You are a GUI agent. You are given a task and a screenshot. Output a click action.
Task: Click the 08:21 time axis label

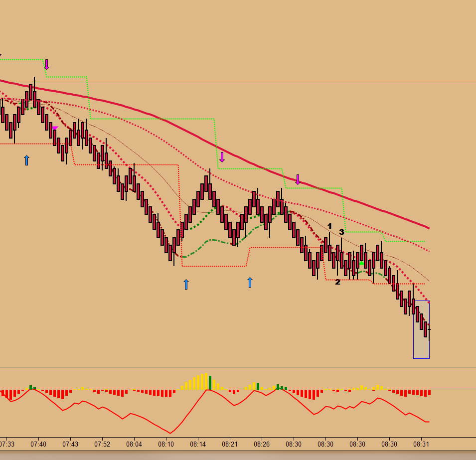tap(230, 444)
